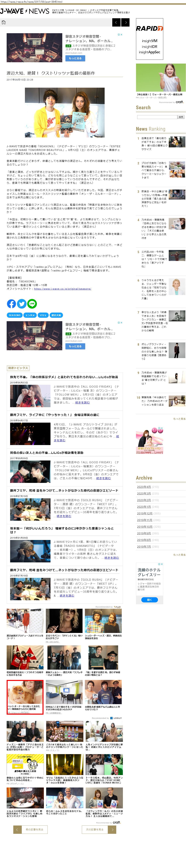Click the home icon in navigation bar

4,23
